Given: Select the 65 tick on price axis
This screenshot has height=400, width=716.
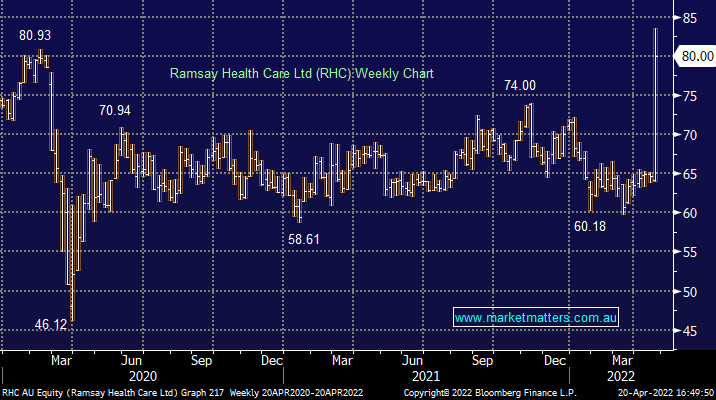Looking at the screenshot, I should pyautogui.click(x=690, y=174).
